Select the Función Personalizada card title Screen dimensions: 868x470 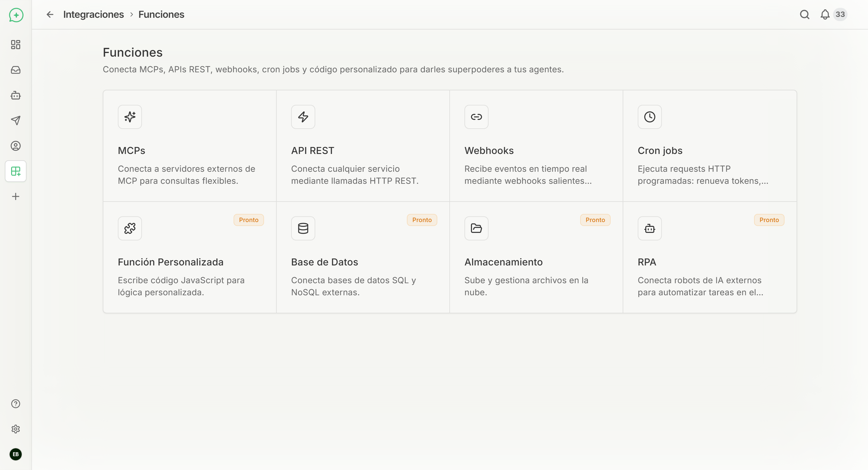tap(171, 262)
